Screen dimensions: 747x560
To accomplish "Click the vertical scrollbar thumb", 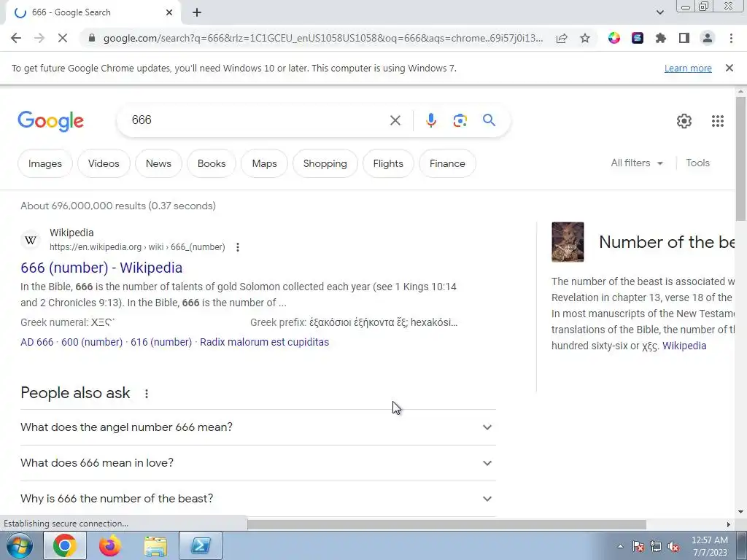I will pos(740,158).
